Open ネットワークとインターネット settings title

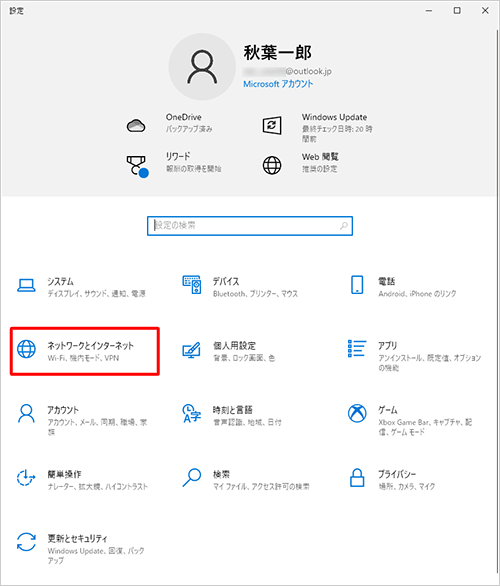(x=90, y=346)
